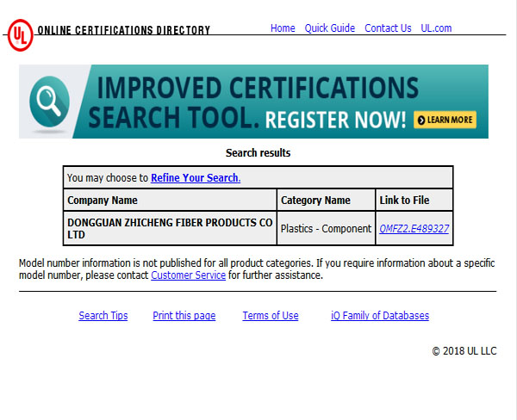Viewport: 517px width, 420px height.
Task: Open Search Tips in footer
Action: coord(103,316)
